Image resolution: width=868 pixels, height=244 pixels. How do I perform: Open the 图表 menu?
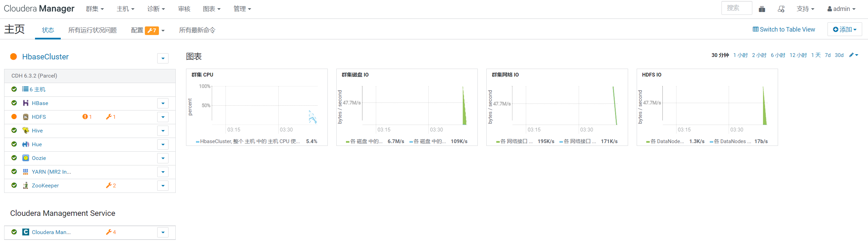tap(212, 9)
